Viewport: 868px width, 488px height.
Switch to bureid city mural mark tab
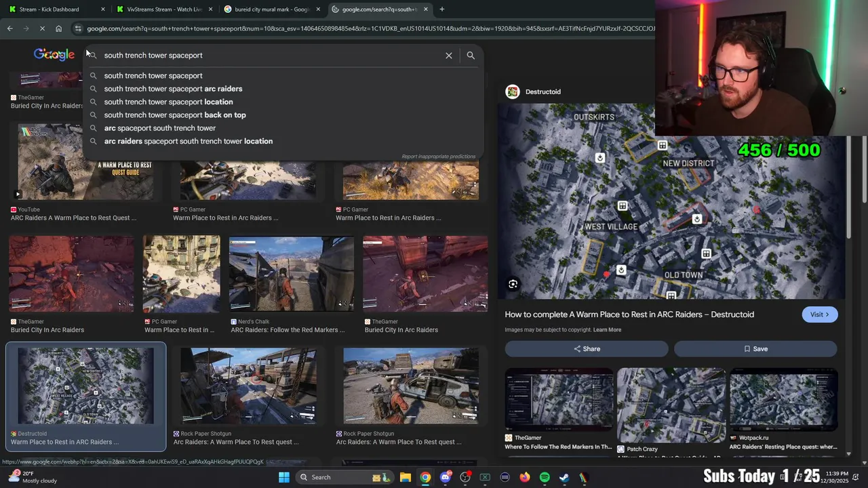271,9
